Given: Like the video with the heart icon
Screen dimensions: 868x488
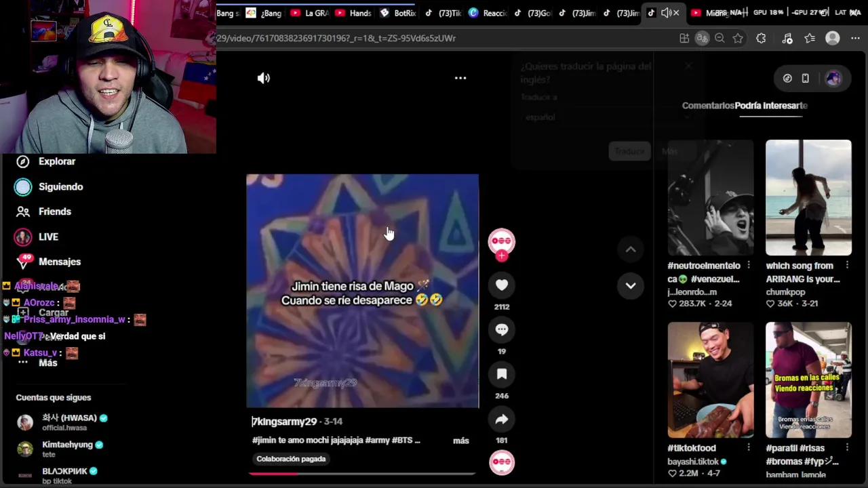Looking at the screenshot, I should [x=502, y=285].
